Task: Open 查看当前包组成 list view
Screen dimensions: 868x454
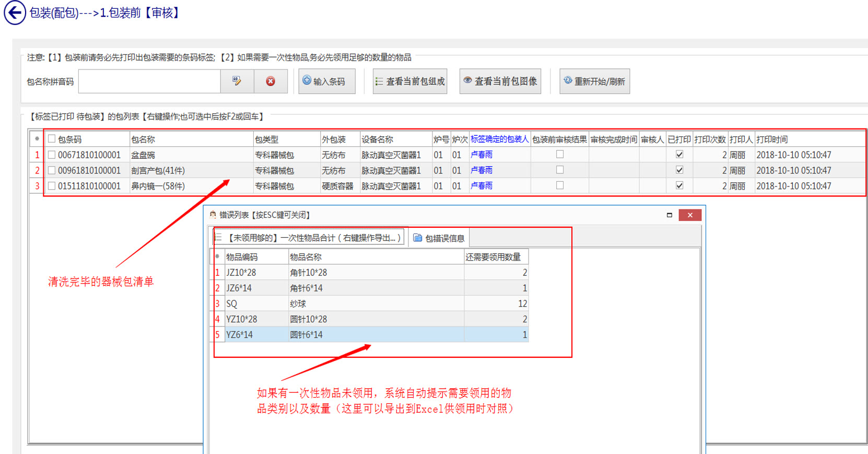Action: [410, 81]
